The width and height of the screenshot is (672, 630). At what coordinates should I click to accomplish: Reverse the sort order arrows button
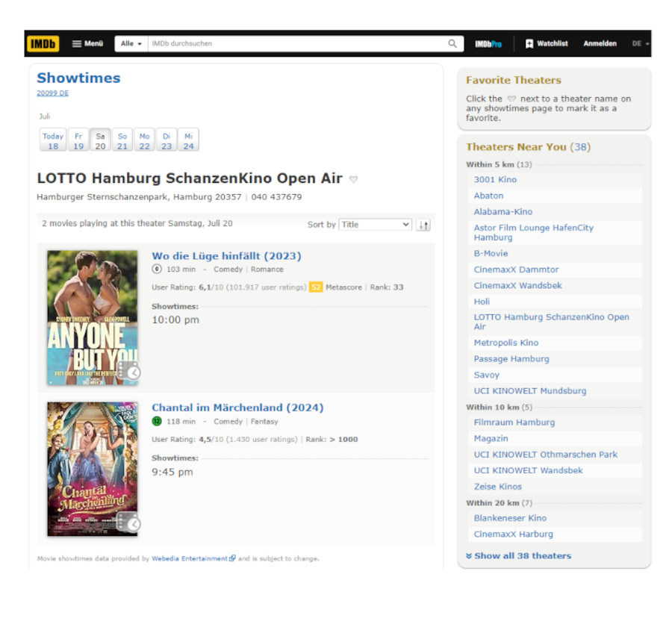click(423, 225)
